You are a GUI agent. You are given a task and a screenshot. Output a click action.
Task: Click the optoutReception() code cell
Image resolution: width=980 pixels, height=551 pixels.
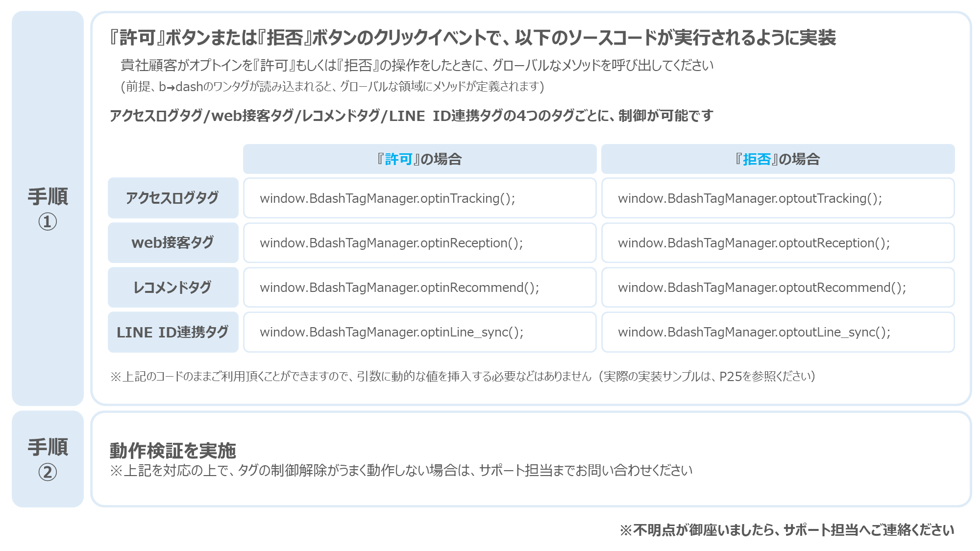[778, 242]
